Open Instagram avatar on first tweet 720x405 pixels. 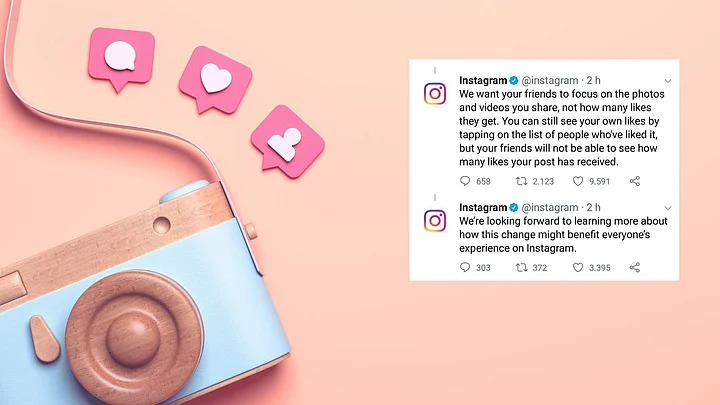click(435, 94)
